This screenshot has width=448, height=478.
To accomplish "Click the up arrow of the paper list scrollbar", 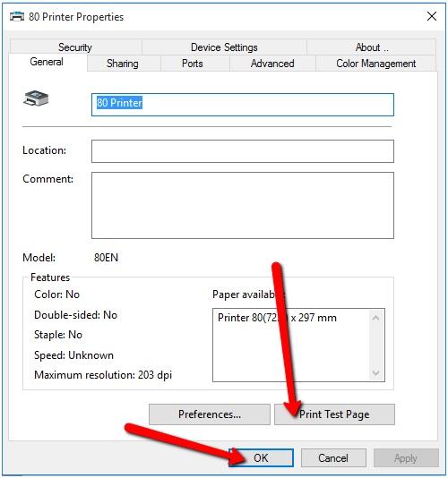I will (376, 319).
